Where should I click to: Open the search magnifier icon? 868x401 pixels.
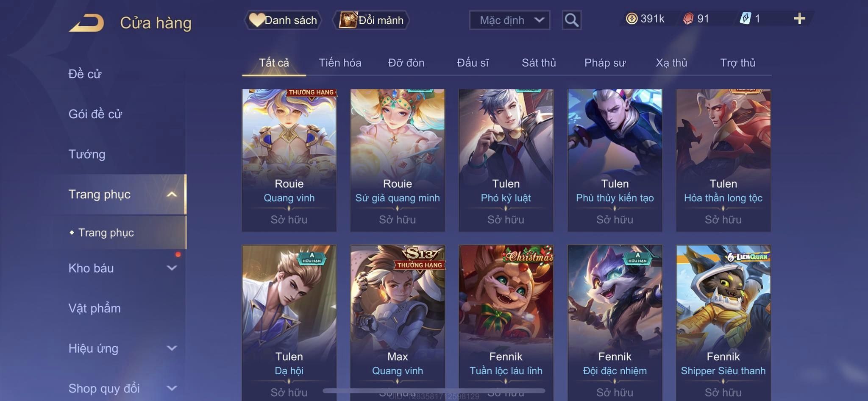click(x=571, y=20)
